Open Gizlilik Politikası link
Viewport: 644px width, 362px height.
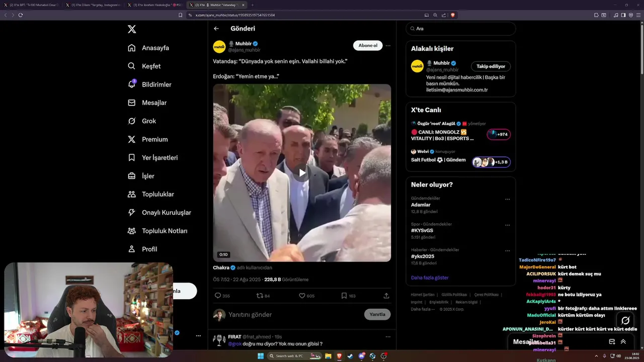(x=454, y=295)
